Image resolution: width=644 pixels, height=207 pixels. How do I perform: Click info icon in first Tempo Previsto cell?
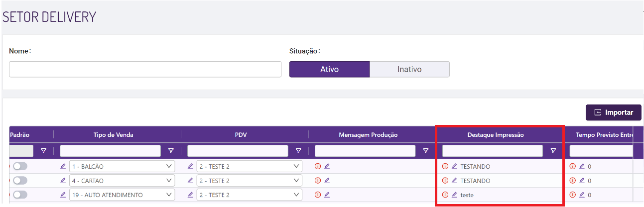[x=573, y=166]
